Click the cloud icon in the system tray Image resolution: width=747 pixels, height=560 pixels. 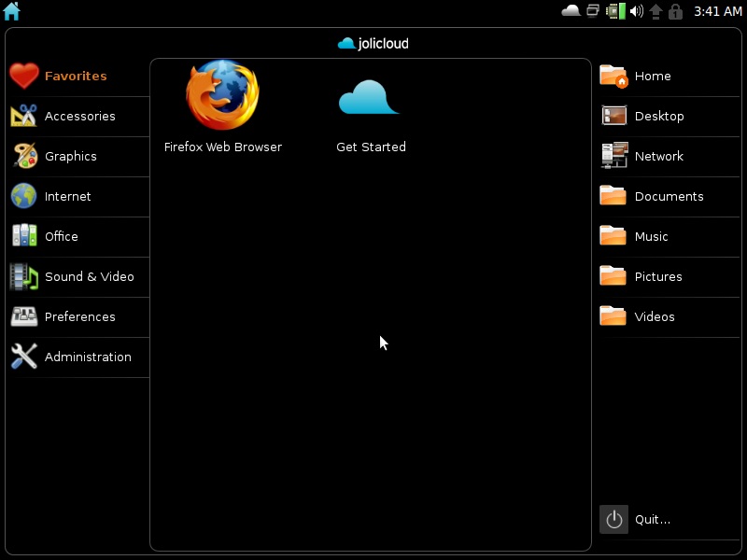click(x=571, y=10)
